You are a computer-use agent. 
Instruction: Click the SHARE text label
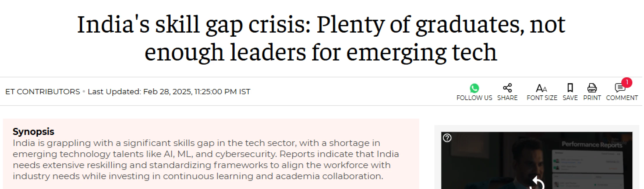507,98
